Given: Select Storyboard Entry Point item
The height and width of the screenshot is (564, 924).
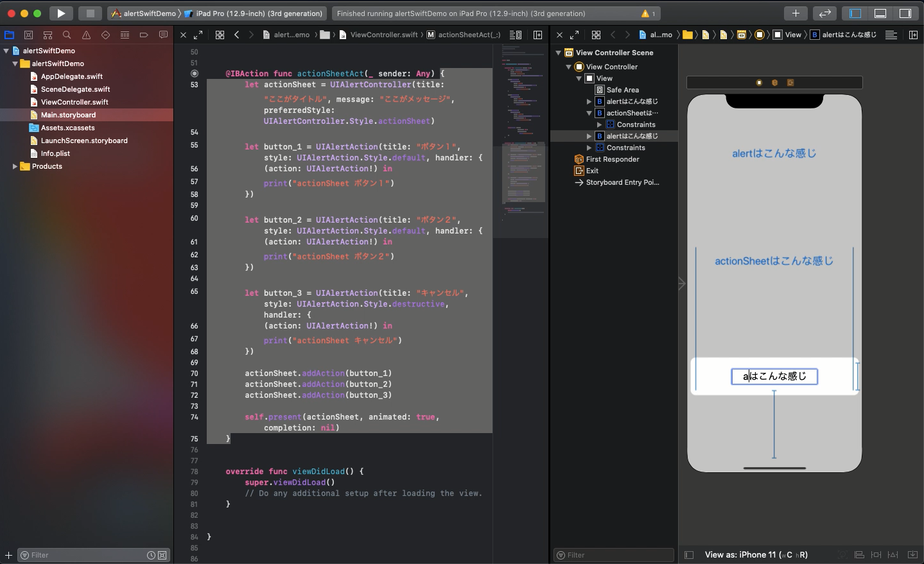Looking at the screenshot, I should (622, 182).
